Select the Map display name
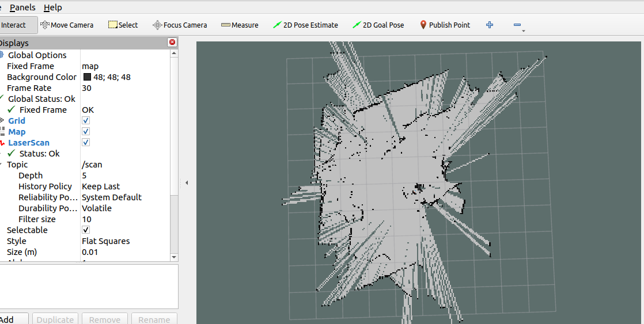The image size is (644, 324). click(x=17, y=132)
